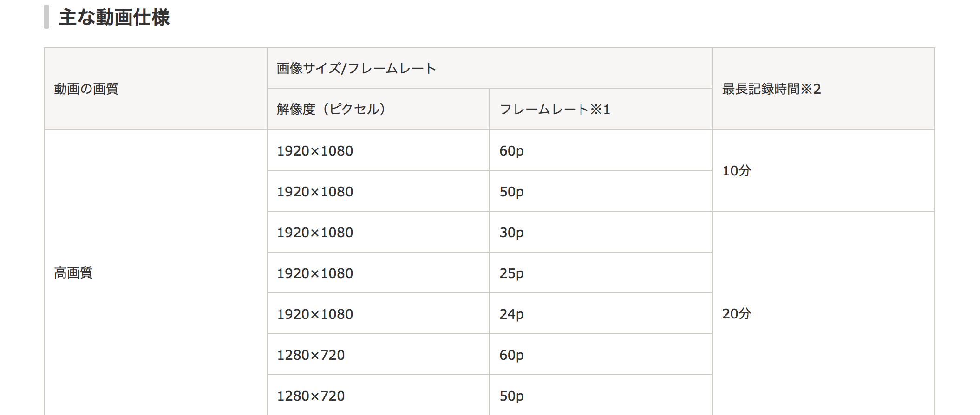
Task: Click the 主な動画仕様 heading
Action: 114,18
